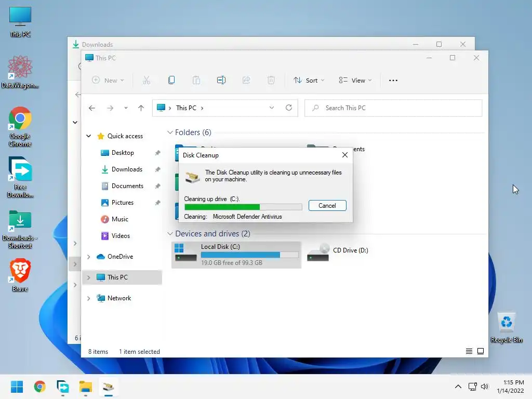Open Downloads in the navigation pane
The width and height of the screenshot is (532, 399).
click(127, 169)
